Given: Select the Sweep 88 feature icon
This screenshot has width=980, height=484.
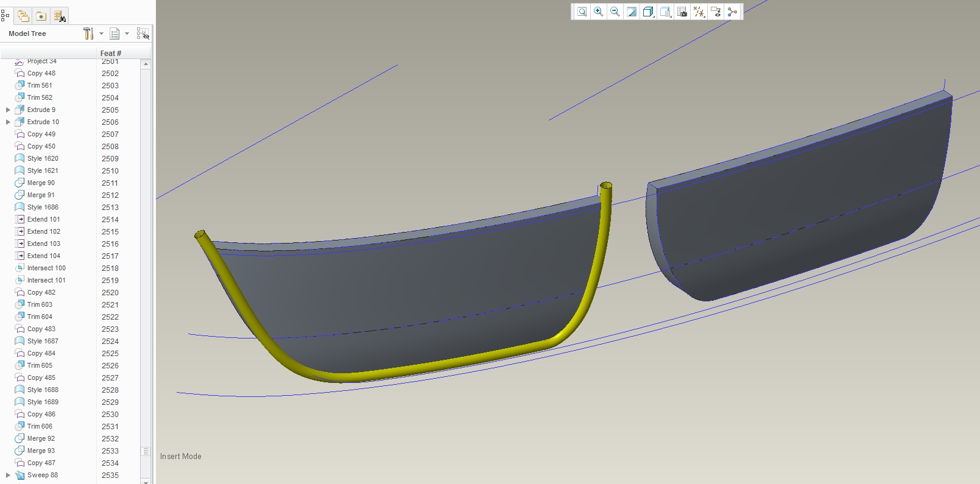Looking at the screenshot, I should point(19,475).
